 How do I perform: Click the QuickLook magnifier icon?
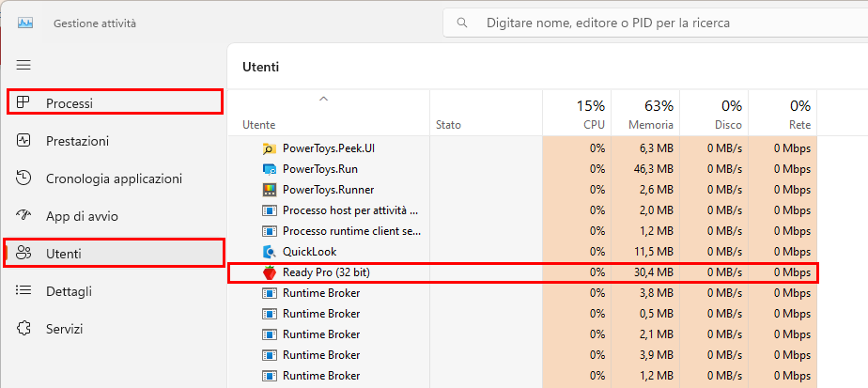point(269,252)
